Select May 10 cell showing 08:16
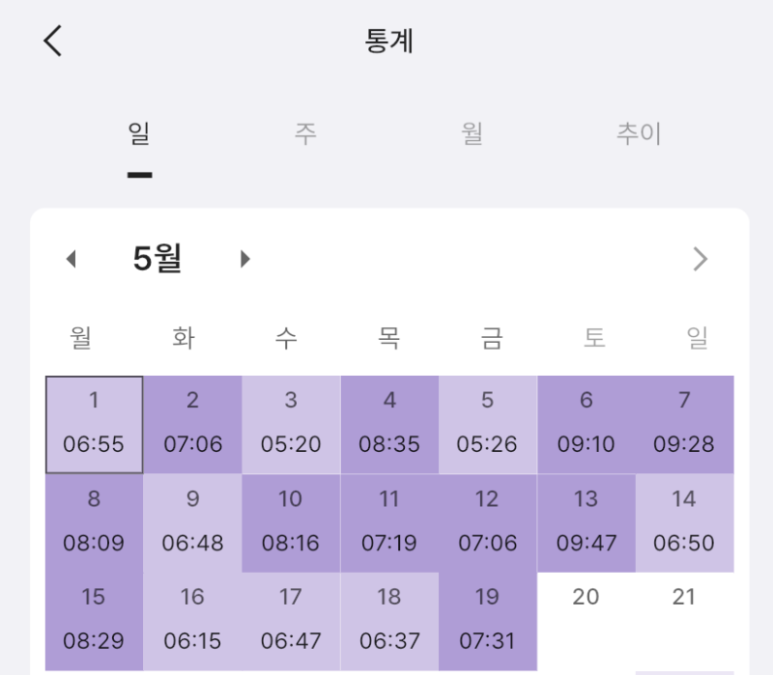The image size is (773, 675). (291, 523)
